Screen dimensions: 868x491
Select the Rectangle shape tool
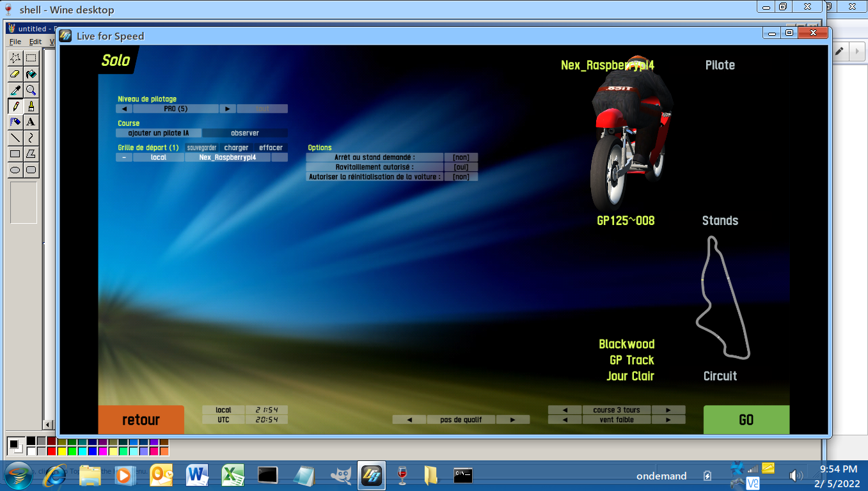click(x=15, y=153)
